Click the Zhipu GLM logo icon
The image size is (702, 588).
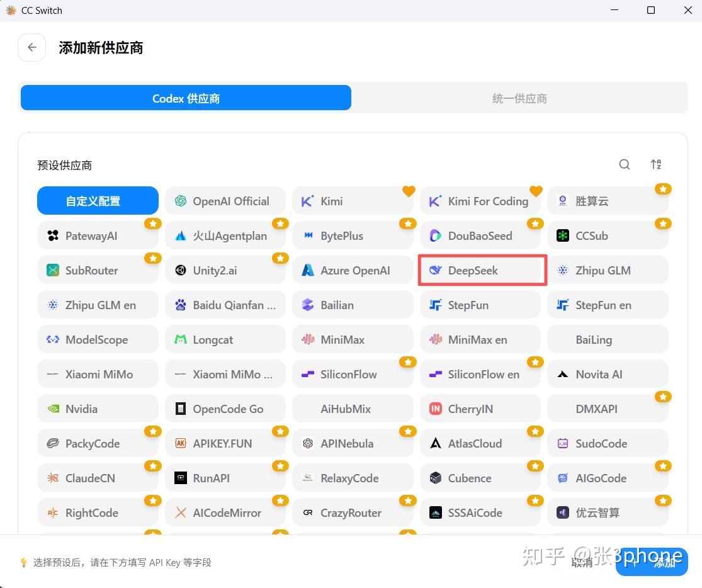(563, 270)
